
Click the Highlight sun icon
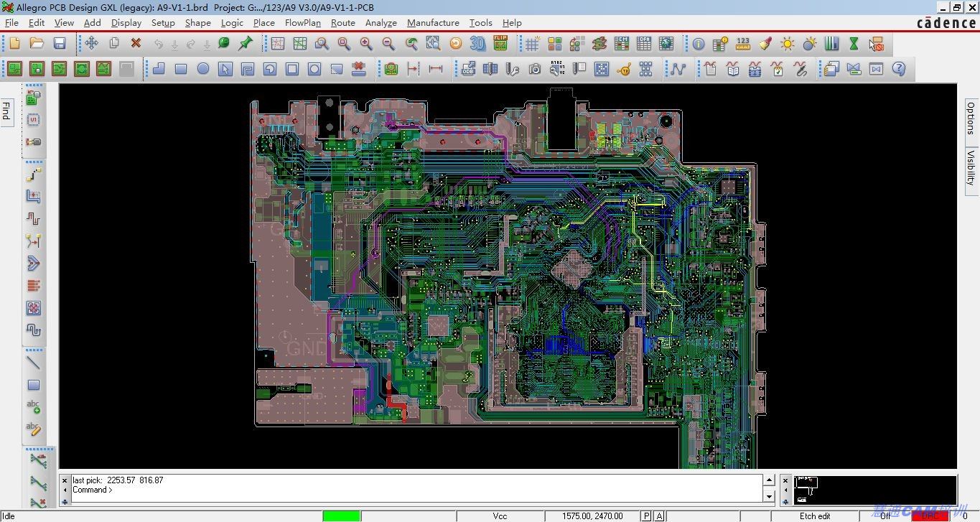(x=788, y=44)
